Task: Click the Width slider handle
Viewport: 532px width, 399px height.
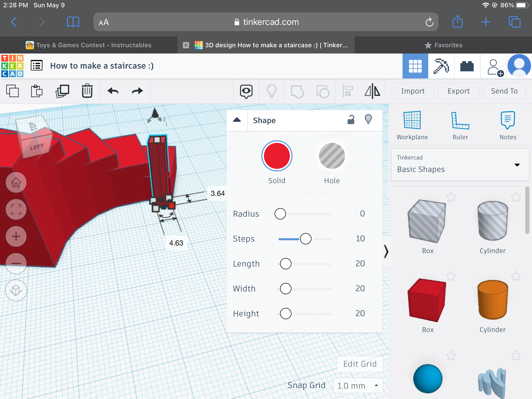Action: 285,289
